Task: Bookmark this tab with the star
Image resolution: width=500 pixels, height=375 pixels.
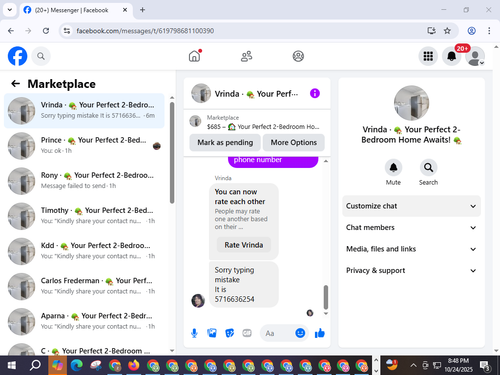Action: click(447, 31)
